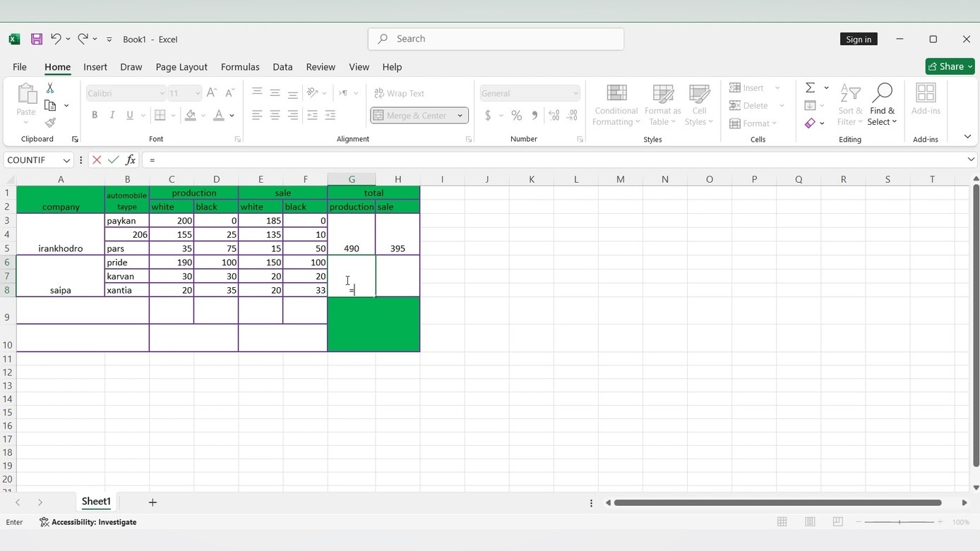Switch to the Data tab
The height and width of the screenshot is (551, 980).
click(282, 67)
